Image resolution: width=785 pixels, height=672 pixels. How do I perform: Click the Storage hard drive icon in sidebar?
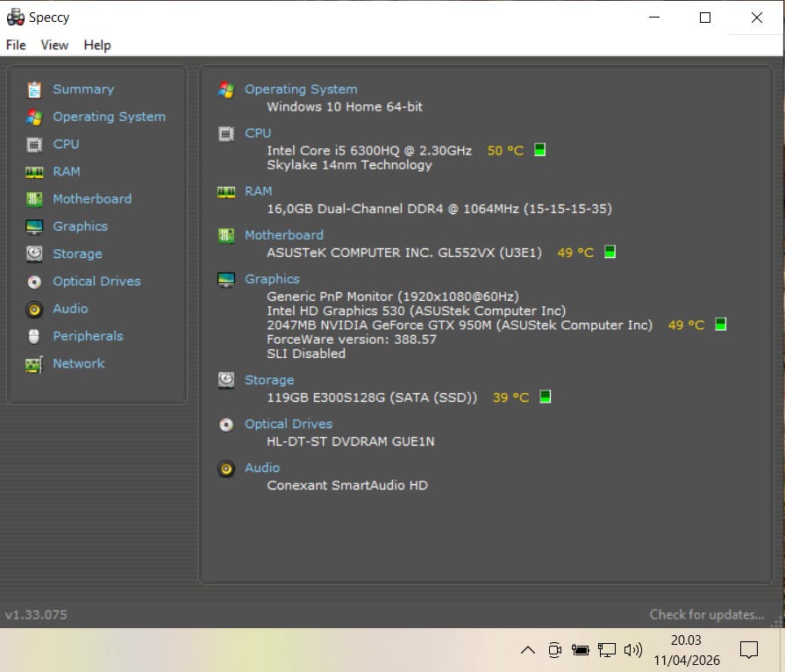[34, 254]
